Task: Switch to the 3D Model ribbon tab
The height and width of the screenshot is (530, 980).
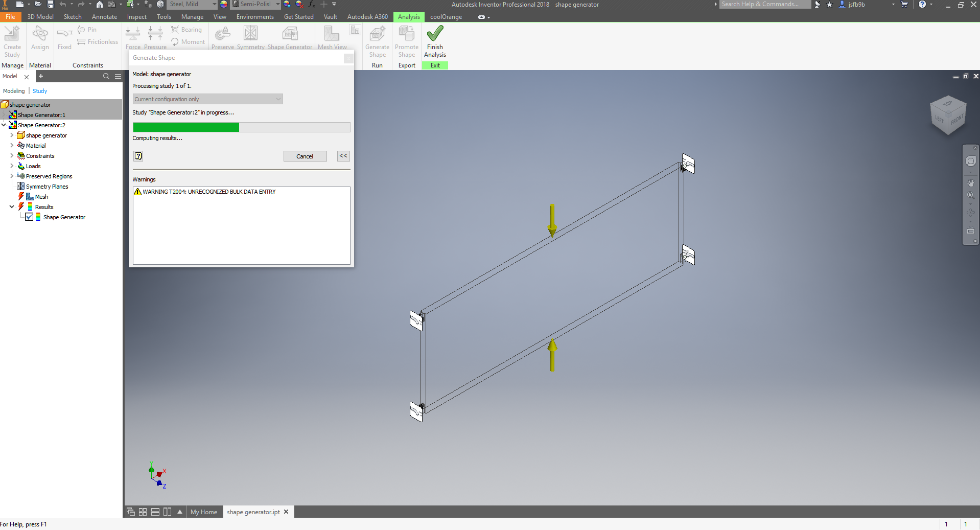Action: [40, 17]
